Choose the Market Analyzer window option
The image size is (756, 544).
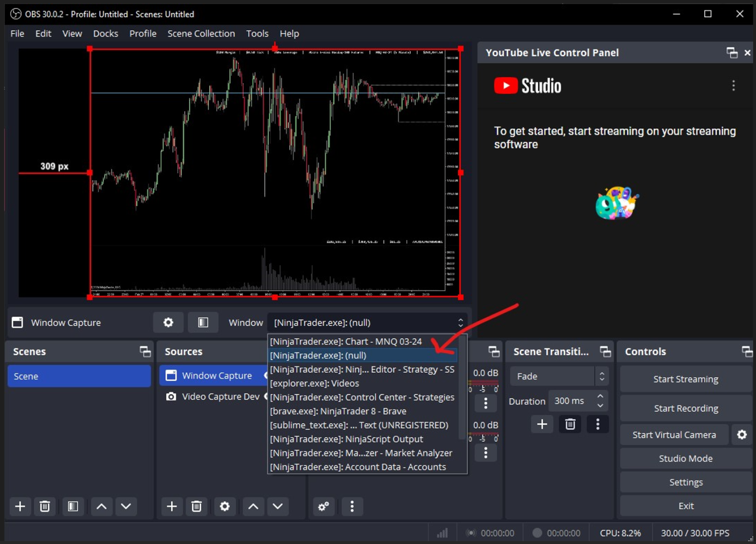click(363, 453)
